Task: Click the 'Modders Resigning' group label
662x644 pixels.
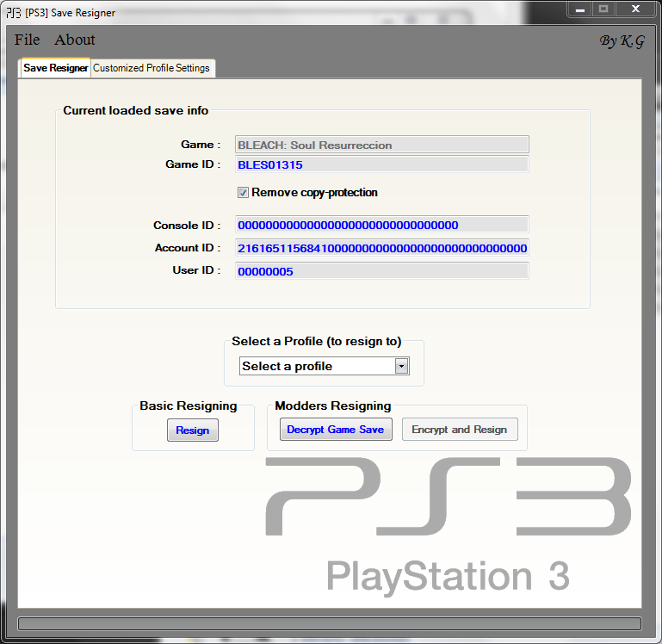Action: pyautogui.click(x=332, y=406)
